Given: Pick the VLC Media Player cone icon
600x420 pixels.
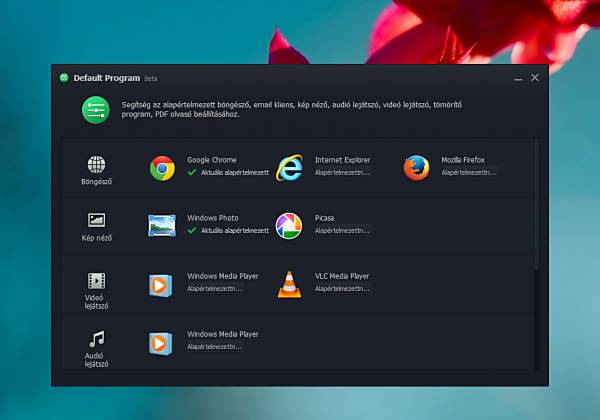Looking at the screenshot, I should point(289,284).
